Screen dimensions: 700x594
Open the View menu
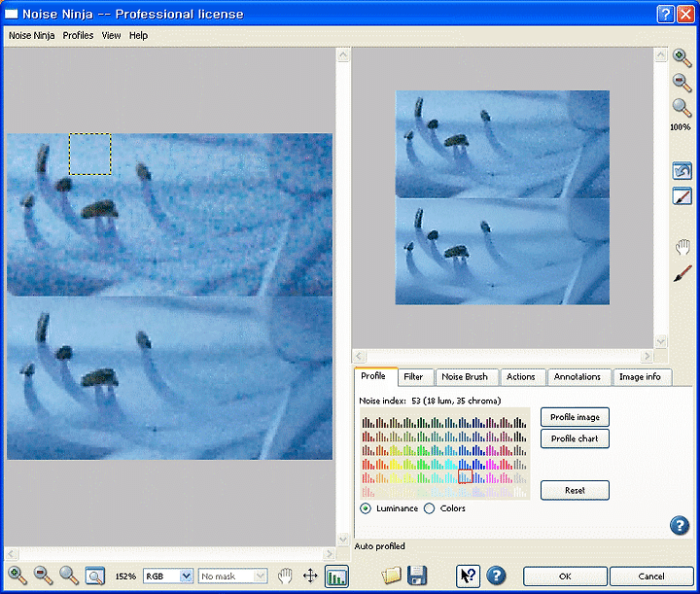[x=111, y=35]
